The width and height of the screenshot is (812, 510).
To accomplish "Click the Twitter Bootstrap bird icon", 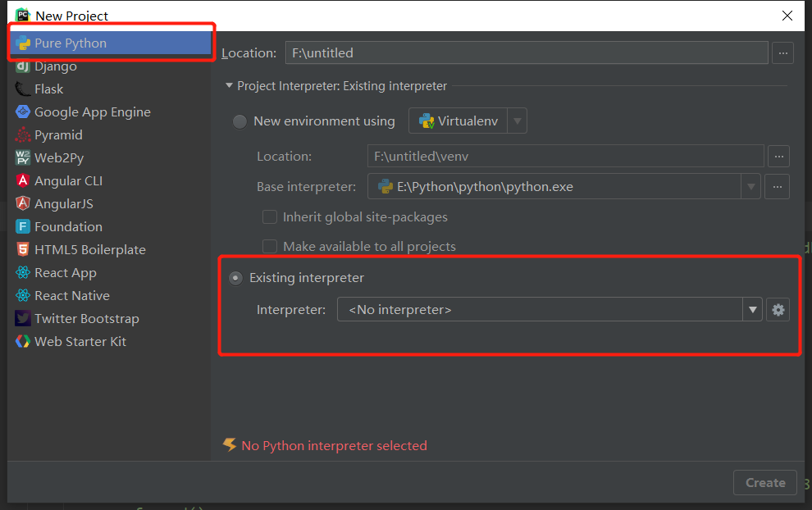I will click(x=23, y=318).
